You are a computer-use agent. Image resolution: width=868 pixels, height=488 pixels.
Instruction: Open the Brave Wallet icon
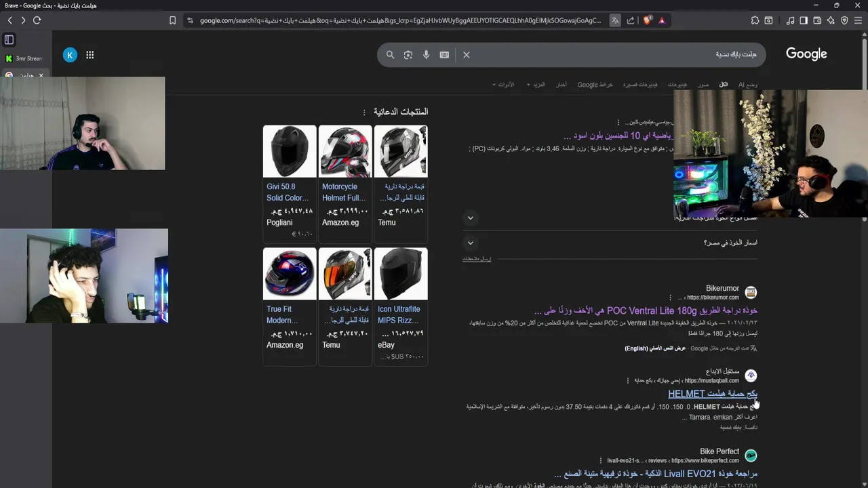[x=817, y=20]
